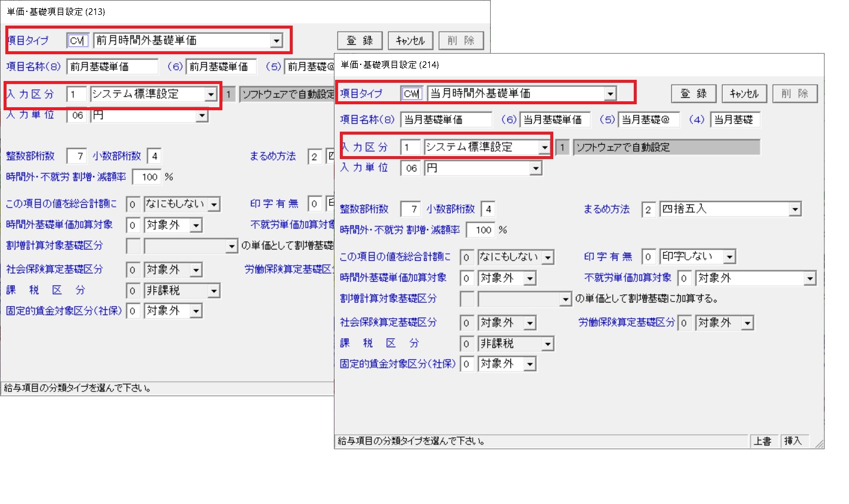Viewport: 849px width, 504px height.
Task: Click 割増・減額率 100 field in window 214
Action: click(481, 230)
